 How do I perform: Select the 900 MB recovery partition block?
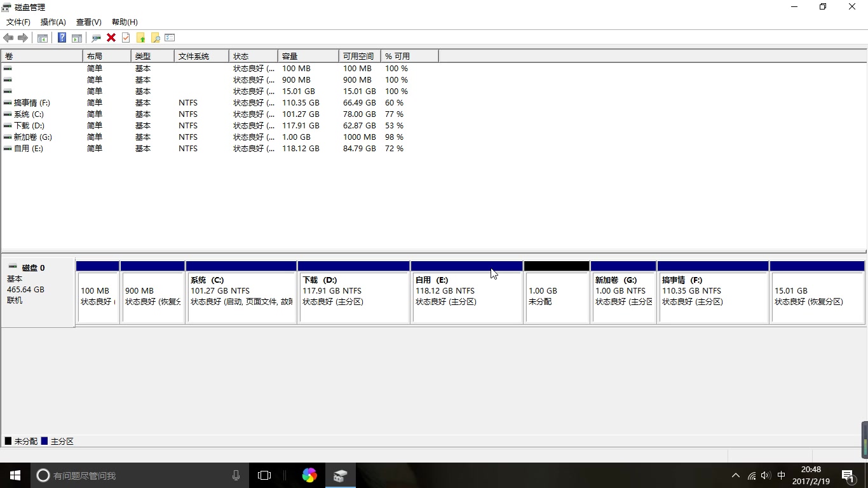(x=153, y=292)
